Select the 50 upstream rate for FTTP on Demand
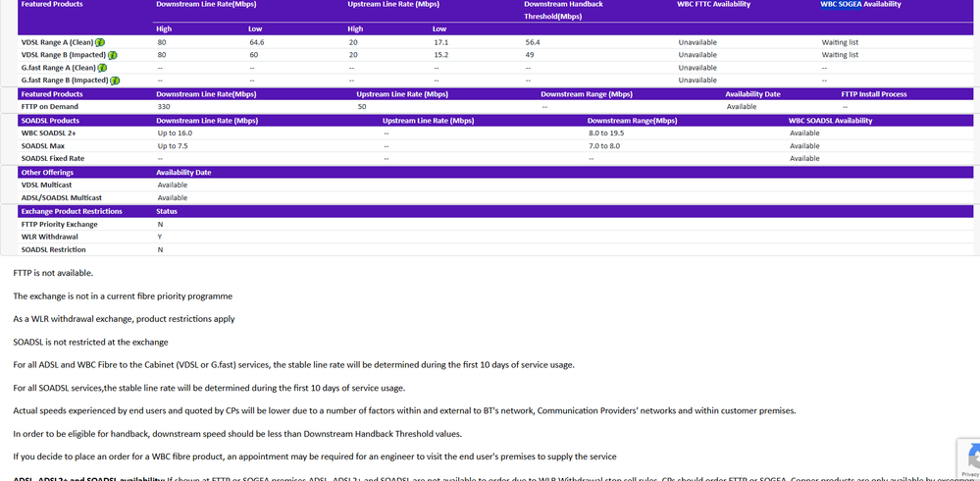 tap(362, 107)
